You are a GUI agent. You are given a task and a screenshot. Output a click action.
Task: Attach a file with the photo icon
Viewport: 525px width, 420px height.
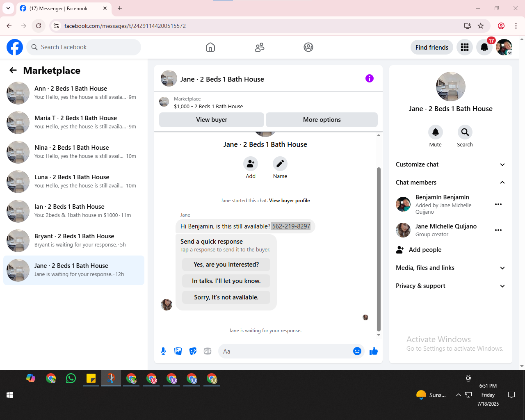coord(178,351)
